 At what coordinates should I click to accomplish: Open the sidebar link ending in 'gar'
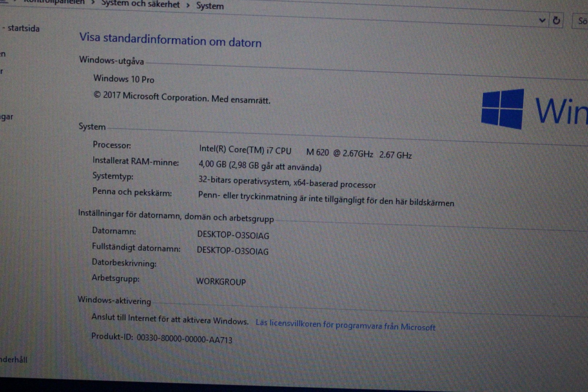[x=7, y=117]
